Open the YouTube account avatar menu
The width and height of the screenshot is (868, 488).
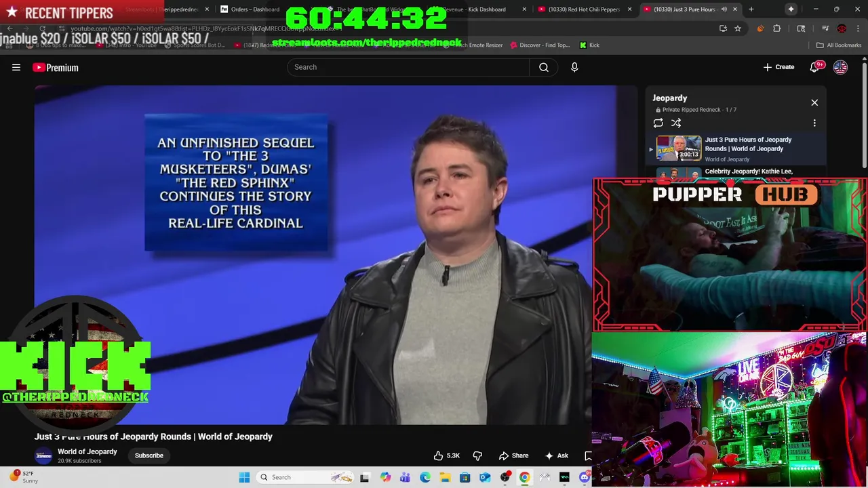840,67
